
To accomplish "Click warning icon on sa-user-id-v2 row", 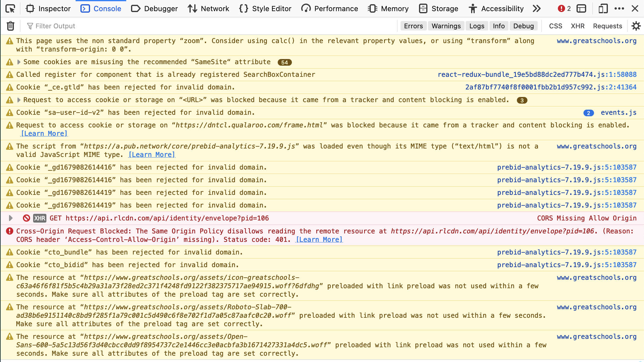I will click(x=10, y=112).
